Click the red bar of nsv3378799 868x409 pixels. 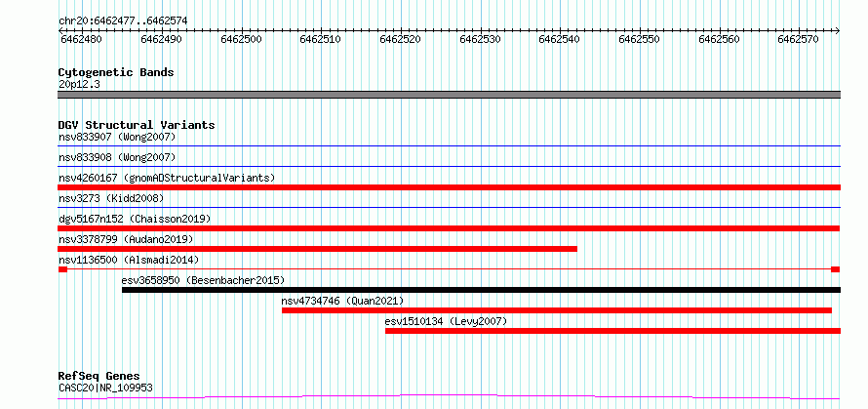(317, 249)
